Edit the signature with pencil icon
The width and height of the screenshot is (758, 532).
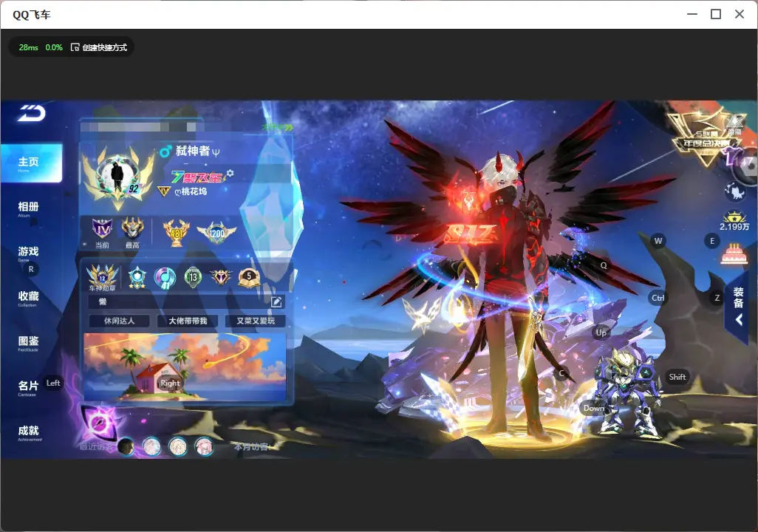(x=276, y=302)
